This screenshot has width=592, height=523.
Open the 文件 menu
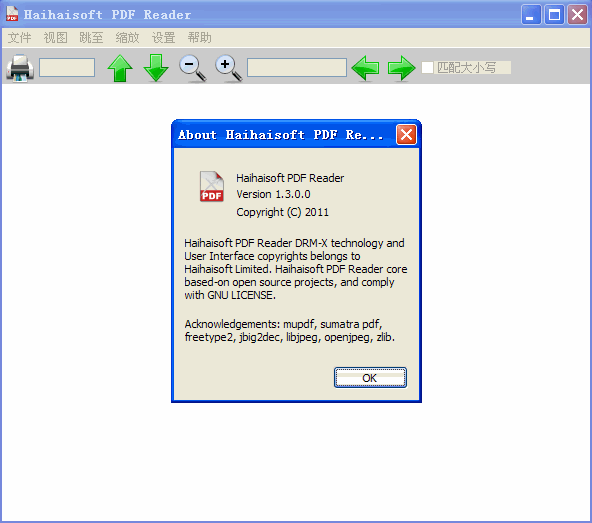coord(20,38)
